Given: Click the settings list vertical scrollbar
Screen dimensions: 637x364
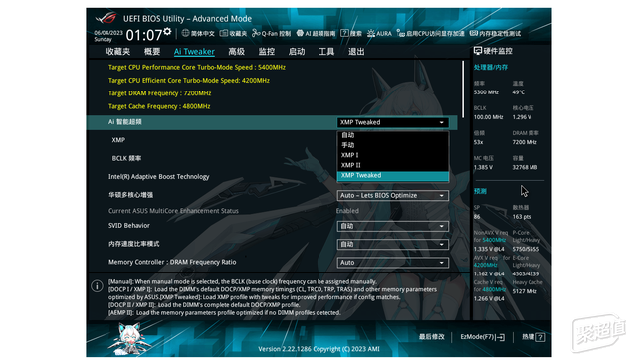Looking at the screenshot, I should coord(462,89).
